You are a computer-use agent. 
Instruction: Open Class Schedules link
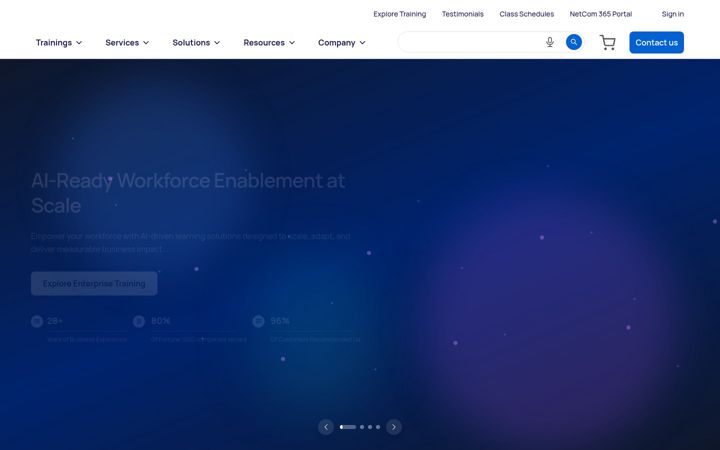coord(527,14)
